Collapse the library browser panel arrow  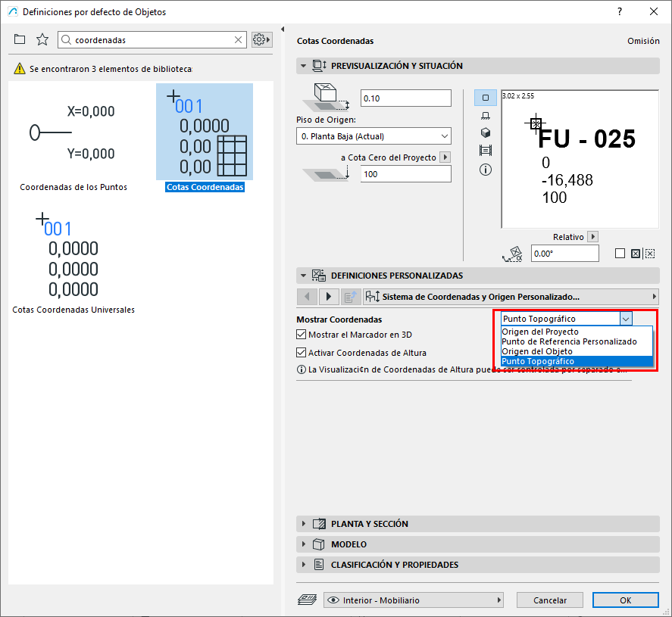[283, 29]
